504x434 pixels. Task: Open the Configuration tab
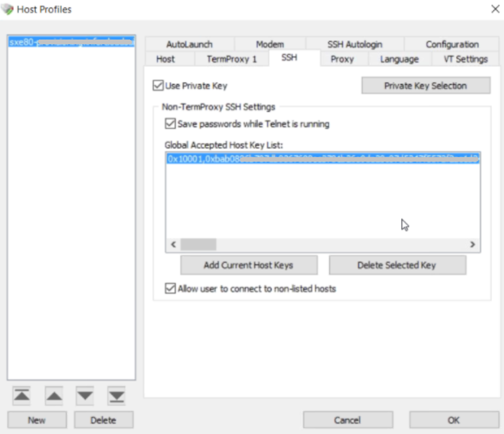click(452, 44)
